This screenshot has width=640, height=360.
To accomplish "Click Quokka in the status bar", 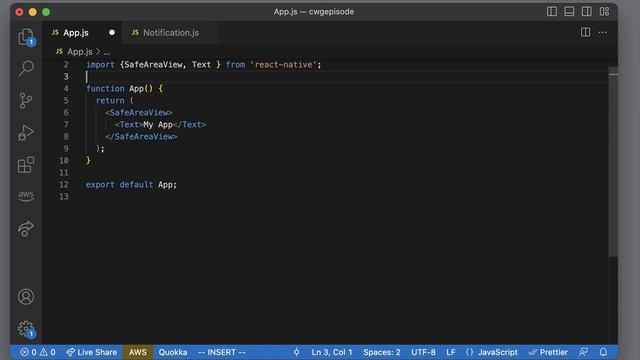I will point(173,352).
